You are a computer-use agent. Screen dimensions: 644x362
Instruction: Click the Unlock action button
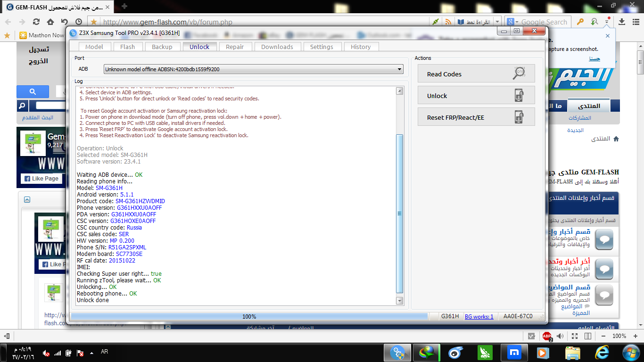(x=476, y=95)
